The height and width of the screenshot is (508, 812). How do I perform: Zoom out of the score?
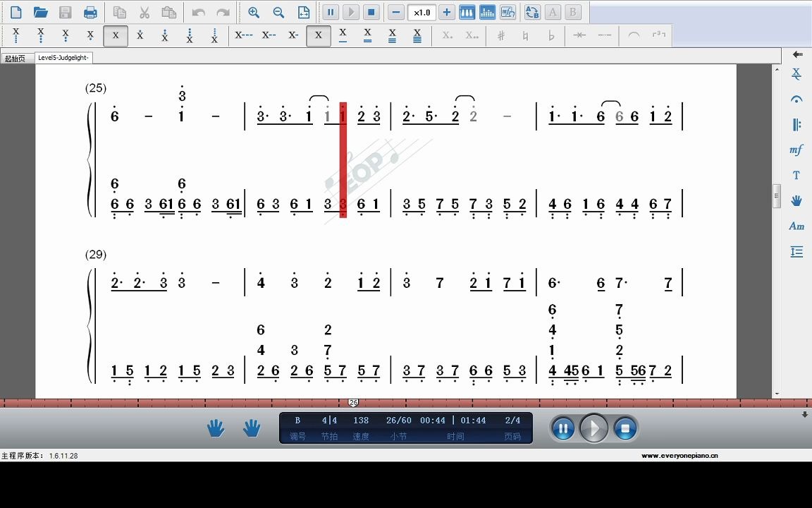click(x=278, y=12)
